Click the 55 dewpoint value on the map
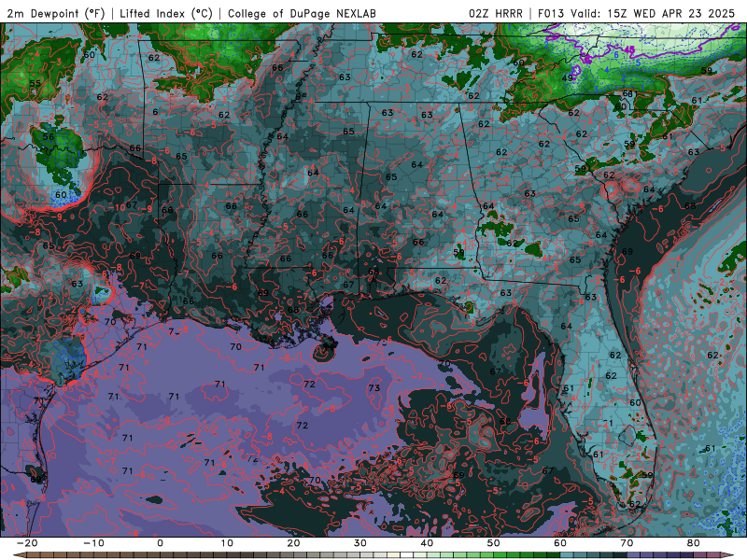This screenshot has height=560, width=747. point(35,83)
